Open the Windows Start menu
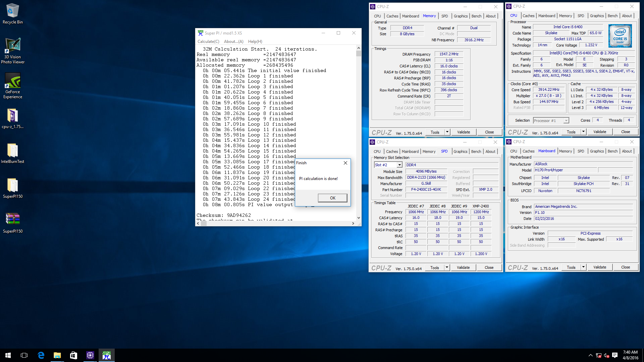Viewport: 644px width, 362px height. tap(8, 355)
